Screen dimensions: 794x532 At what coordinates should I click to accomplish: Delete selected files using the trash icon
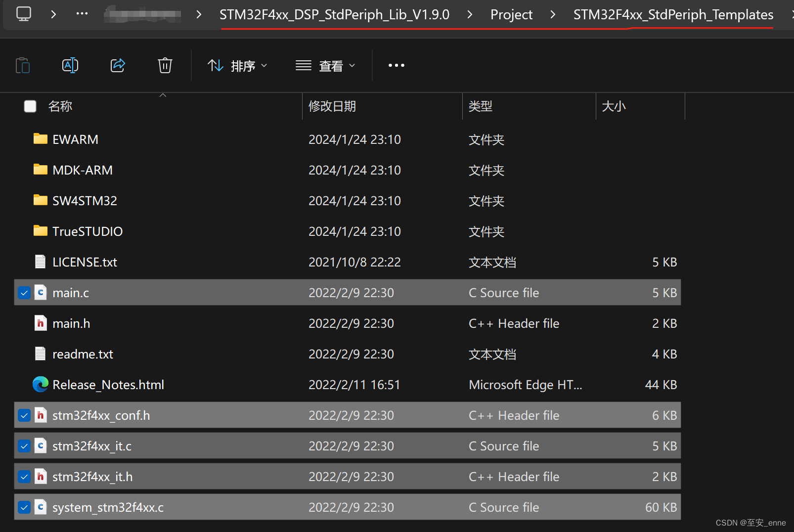tap(165, 65)
